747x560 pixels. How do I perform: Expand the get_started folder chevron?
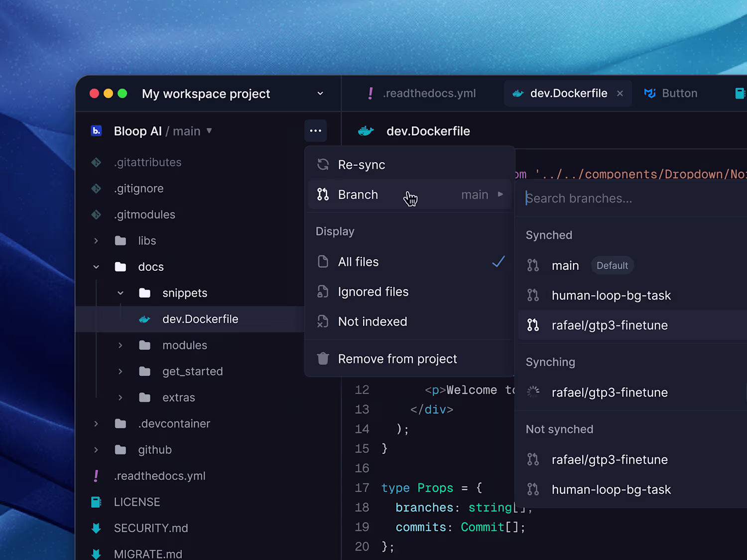[120, 371]
